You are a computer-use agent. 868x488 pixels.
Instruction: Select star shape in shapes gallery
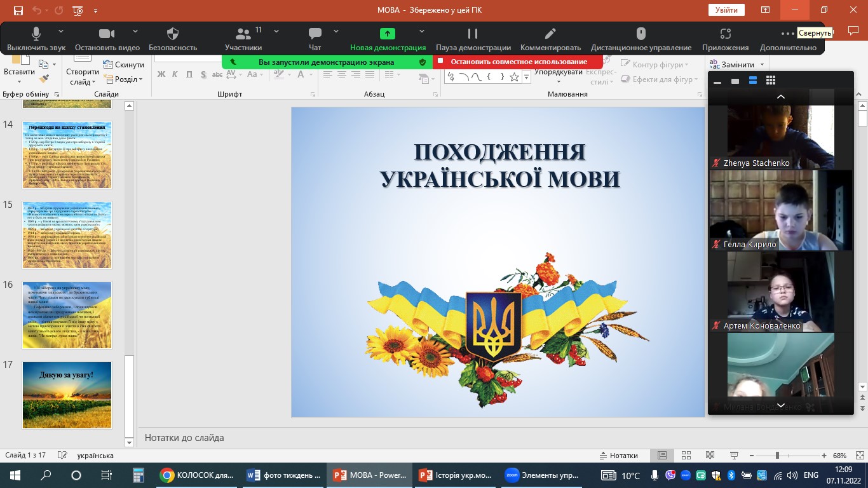[x=514, y=77]
